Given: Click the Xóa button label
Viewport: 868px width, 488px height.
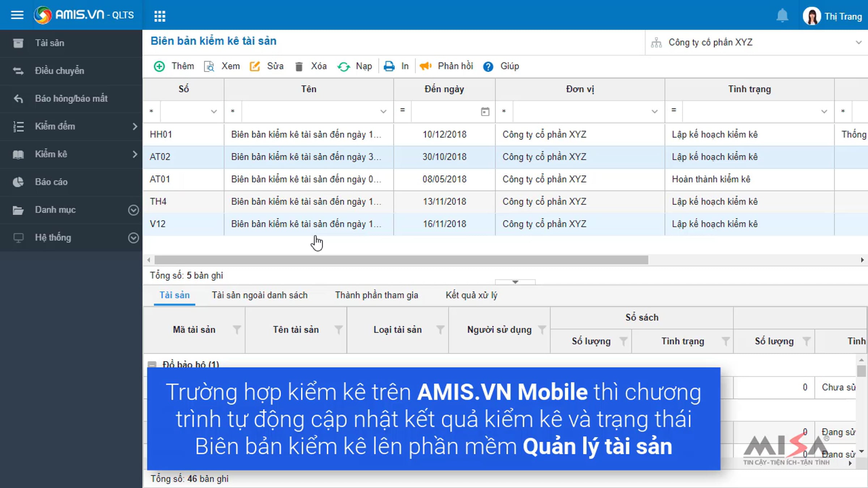Looking at the screenshot, I should [x=319, y=66].
